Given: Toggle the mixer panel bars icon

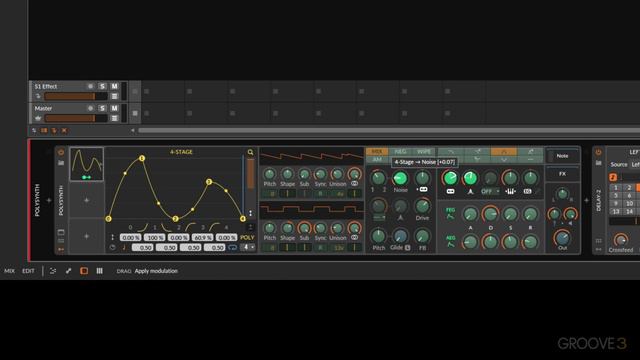Looking at the screenshot, I should point(100,271).
